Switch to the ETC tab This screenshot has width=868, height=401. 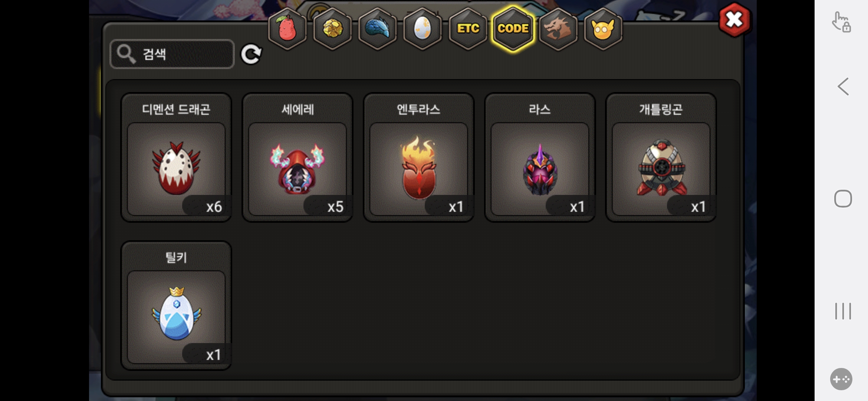[468, 29]
